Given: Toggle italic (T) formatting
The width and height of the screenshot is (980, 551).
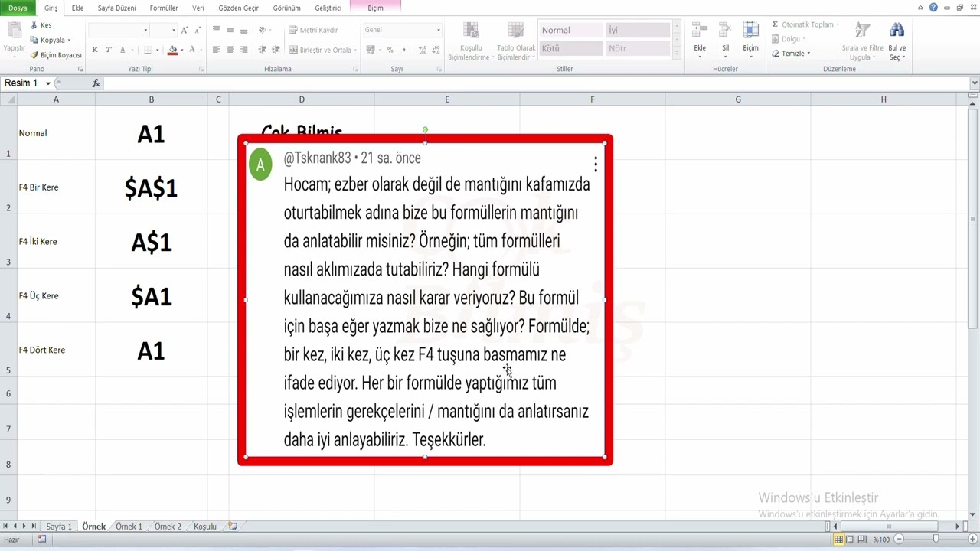Looking at the screenshot, I should point(109,50).
